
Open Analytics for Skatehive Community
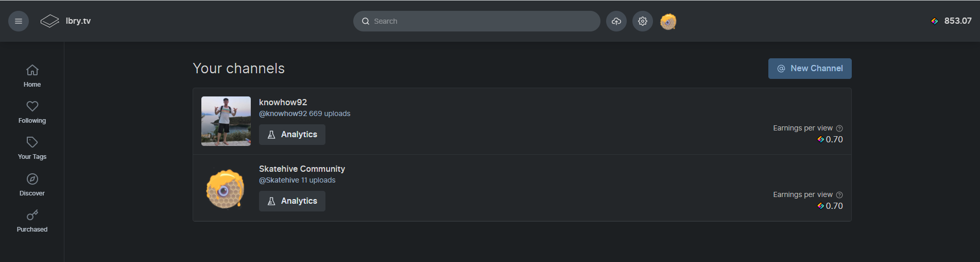point(292,201)
